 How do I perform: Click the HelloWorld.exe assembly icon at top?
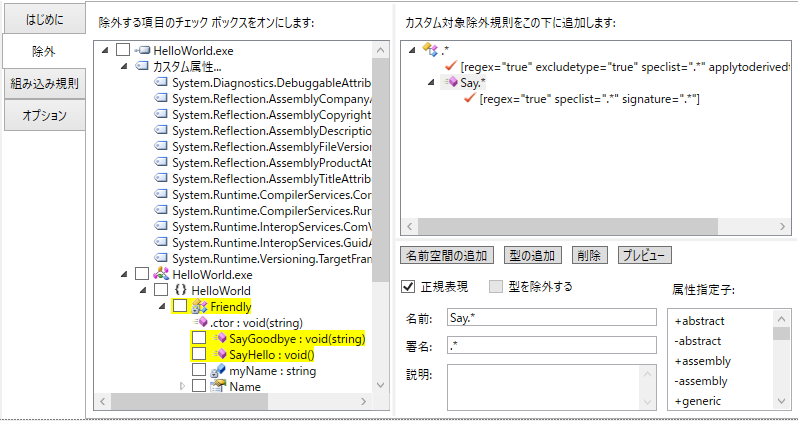142,50
